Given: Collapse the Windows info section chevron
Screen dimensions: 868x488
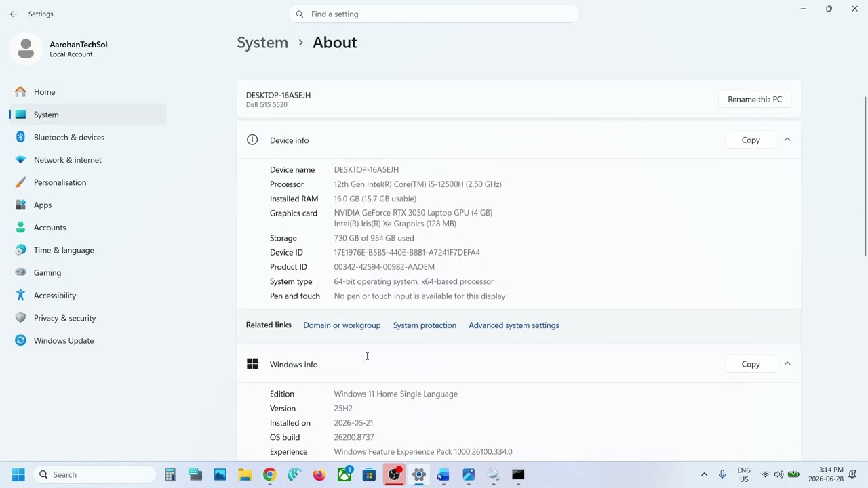Looking at the screenshot, I should pos(787,364).
